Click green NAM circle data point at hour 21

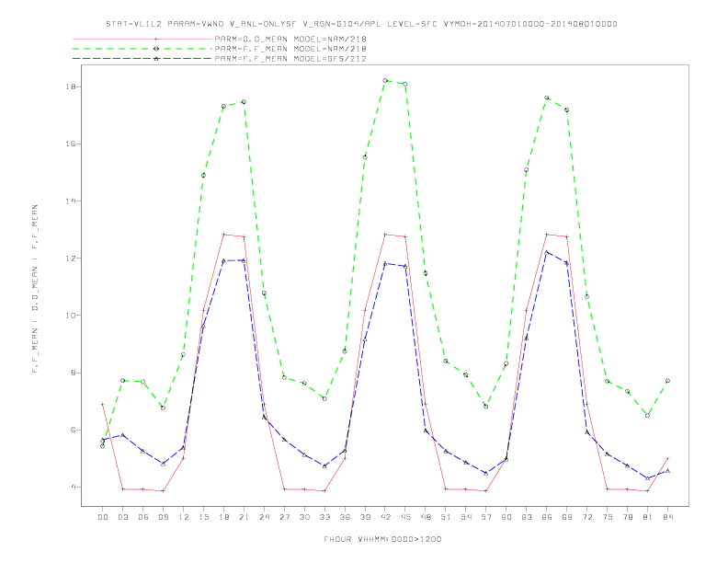click(244, 102)
